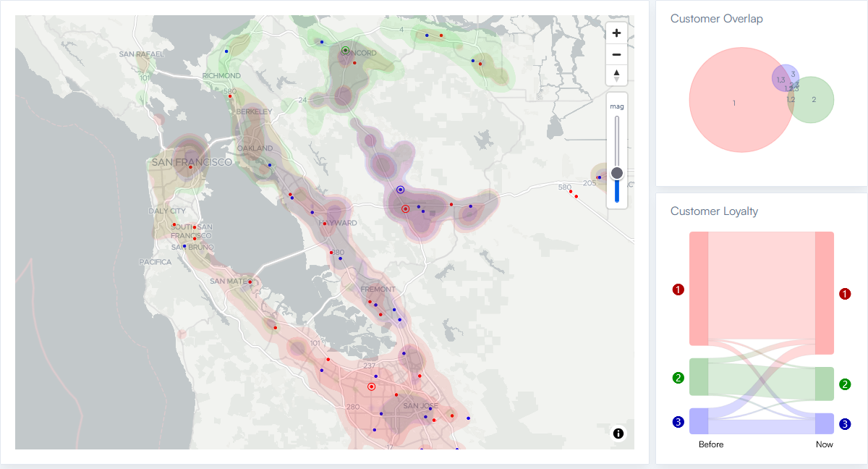Image resolution: width=868 pixels, height=469 pixels.
Task: Click SAN FRANCISCO map label
Action: click(192, 162)
